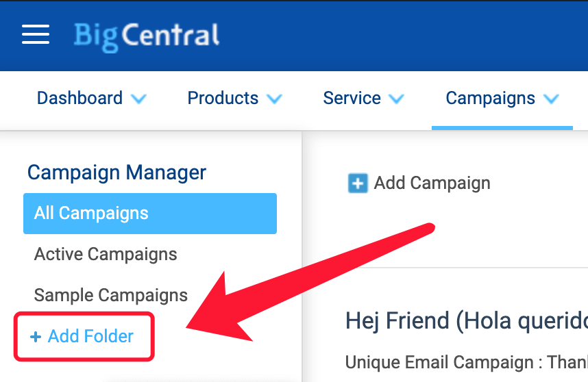Screen dimensions: 588x382
Task: Click the BigCentral logo
Action: click(x=146, y=37)
